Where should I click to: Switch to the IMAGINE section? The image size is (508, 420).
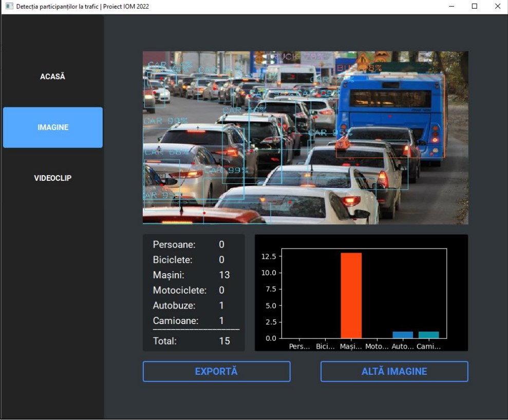[x=52, y=127]
